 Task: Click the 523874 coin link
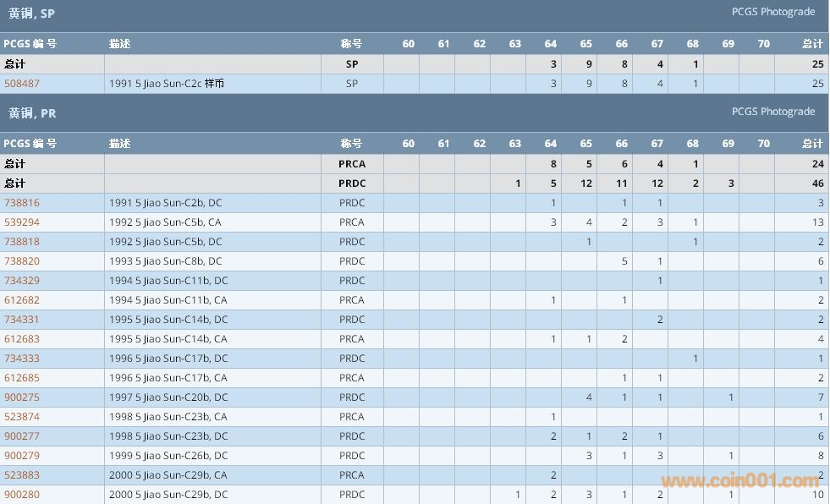point(22,417)
